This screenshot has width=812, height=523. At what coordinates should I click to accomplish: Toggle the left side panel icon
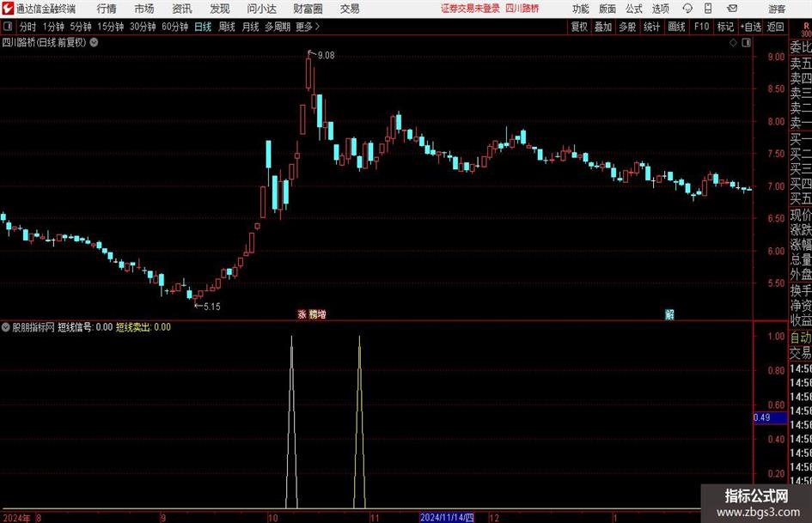click(x=8, y=27)
